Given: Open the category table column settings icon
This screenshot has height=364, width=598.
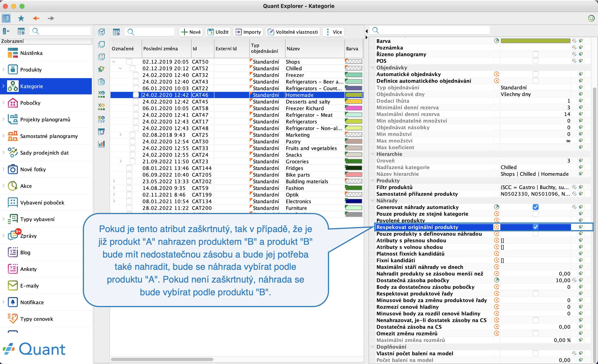Looking at the screenshot, I should pos(116,32).
